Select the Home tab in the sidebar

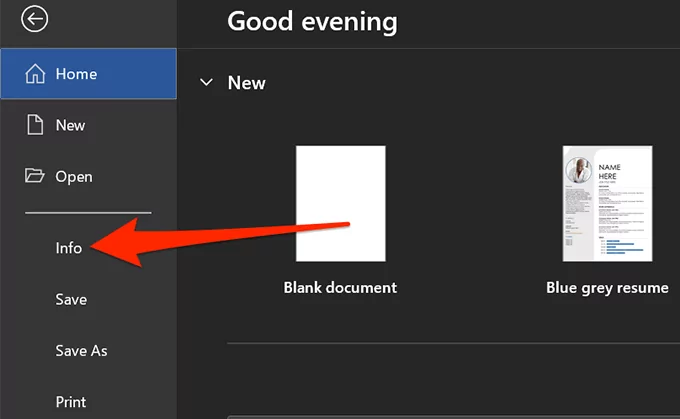point(88,74)
